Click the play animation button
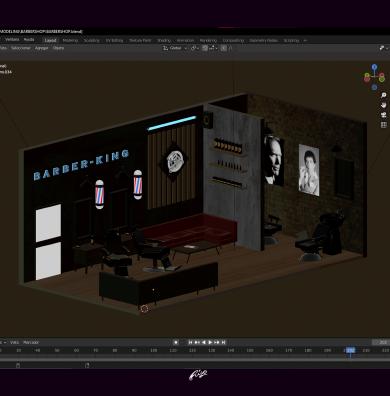 pyautogui.click(x=210, y=342)
